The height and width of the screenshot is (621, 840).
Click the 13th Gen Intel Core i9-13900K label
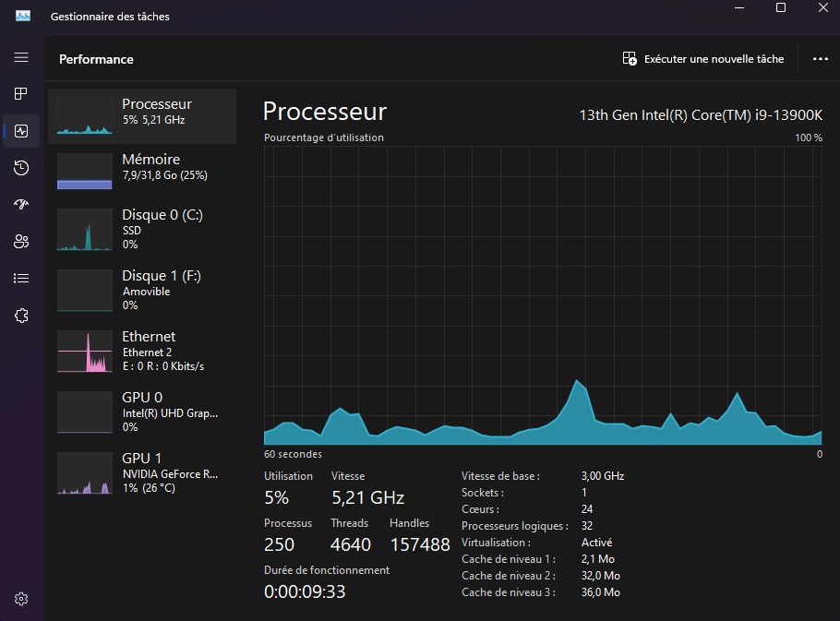point(701,115)
